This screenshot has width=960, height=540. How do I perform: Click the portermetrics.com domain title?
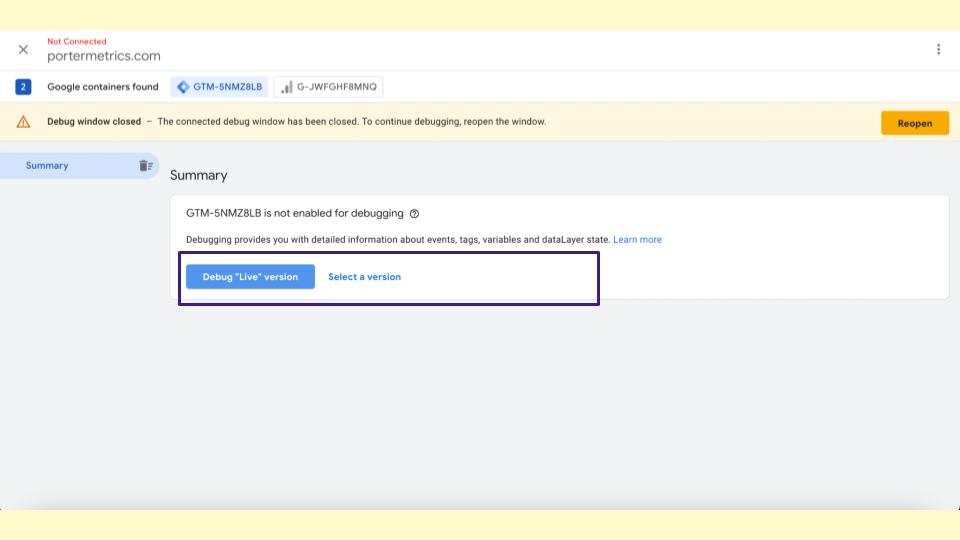[104, 56]
